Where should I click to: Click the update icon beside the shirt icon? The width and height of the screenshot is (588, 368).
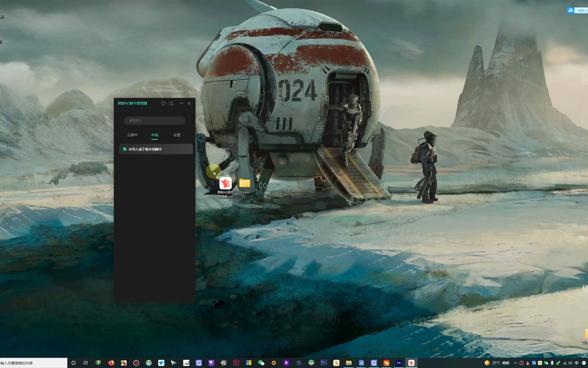click(171, 103)
